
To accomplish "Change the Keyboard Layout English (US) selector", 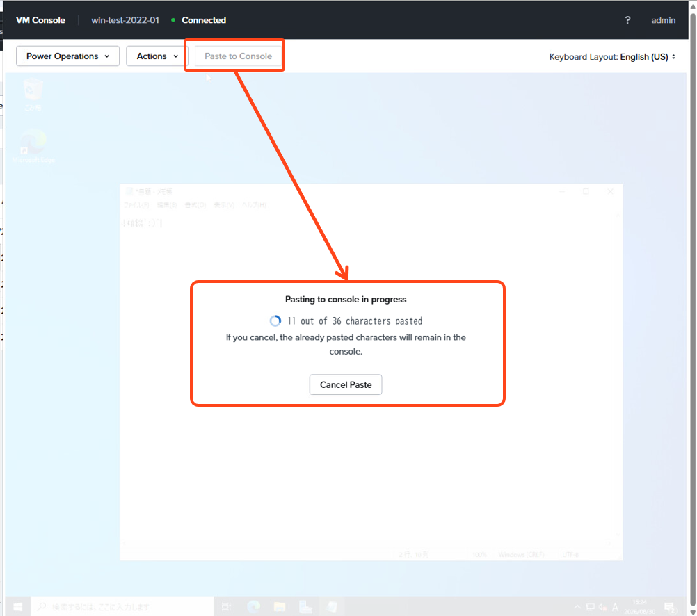I will (612, 56).
